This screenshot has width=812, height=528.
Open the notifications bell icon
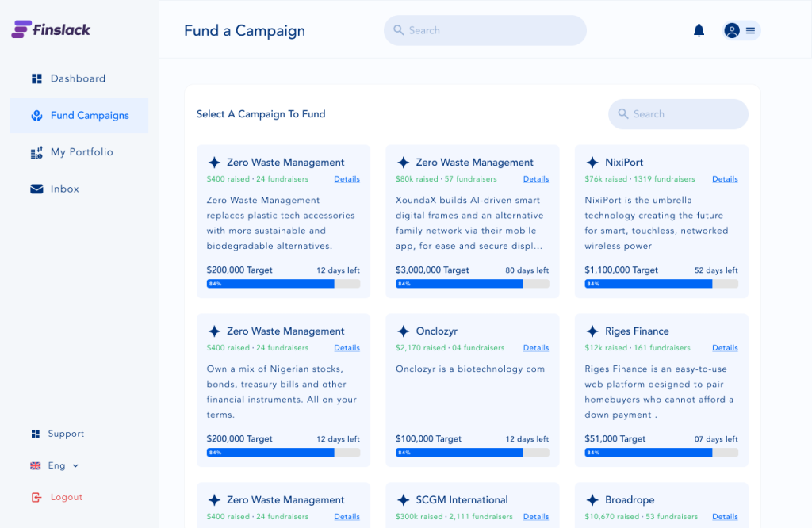[x=699, y=30]
